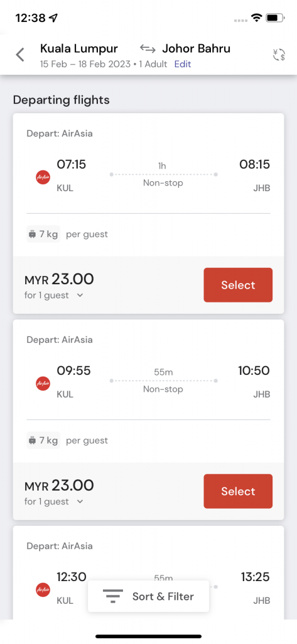The width and height of the screenshot is (297, 644).
Task: Open the currency converter icon
Action: click(279, 55)
